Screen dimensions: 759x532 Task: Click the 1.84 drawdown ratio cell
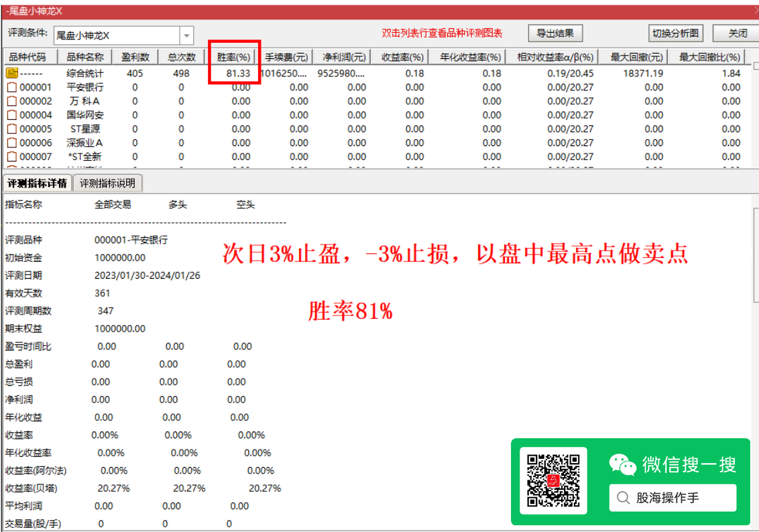point(731,74)
